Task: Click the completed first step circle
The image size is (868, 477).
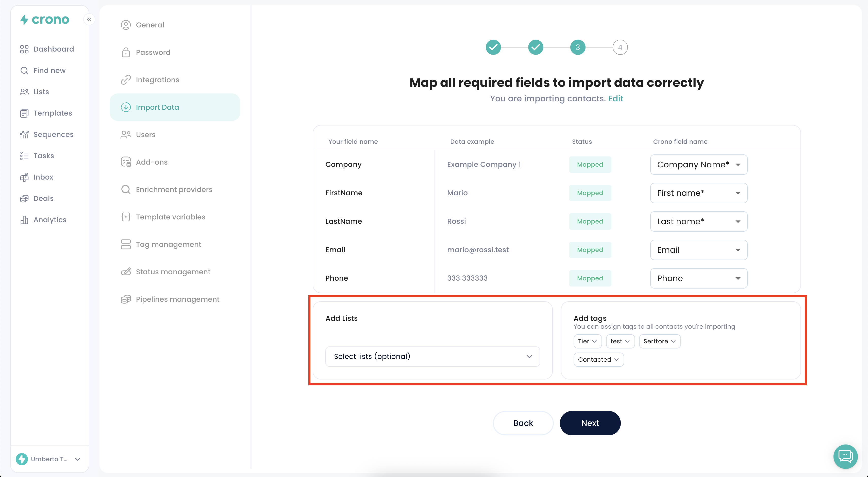Action: 493,47
